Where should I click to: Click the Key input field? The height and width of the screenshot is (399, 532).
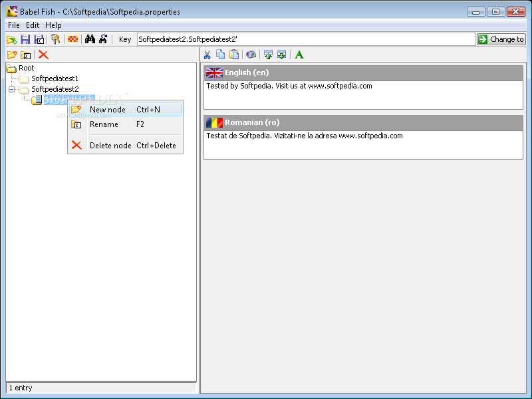tap(306, 39)
